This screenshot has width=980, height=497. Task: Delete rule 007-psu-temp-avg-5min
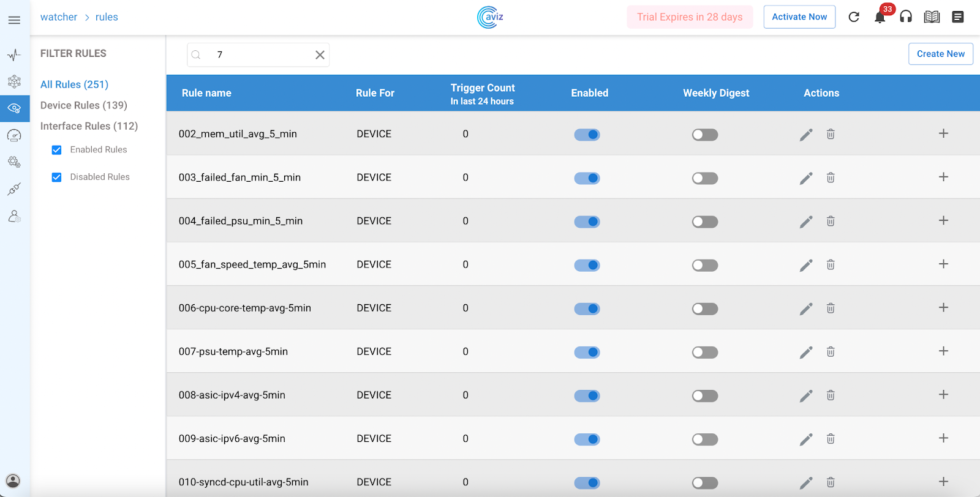click(x=831, y=351)
